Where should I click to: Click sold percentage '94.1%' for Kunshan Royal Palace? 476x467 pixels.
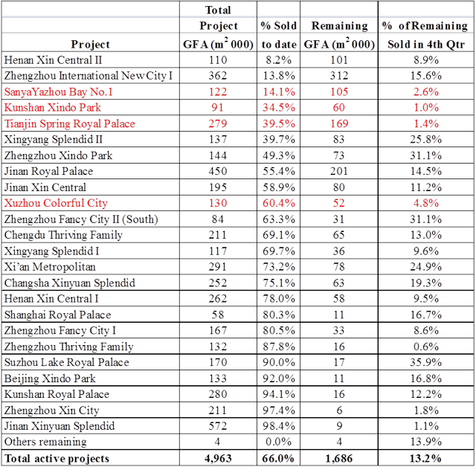pyautogui.click(x=279, y=394)
